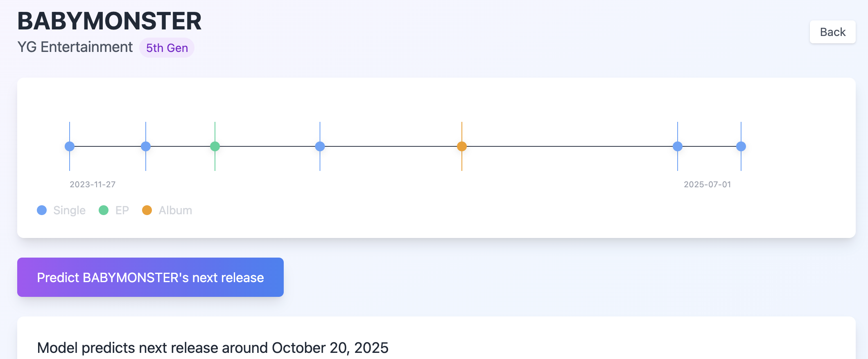This screenshot has height=359, width=868.
Task: Click the orange Album legend dot
Action: tap(147, 210)
